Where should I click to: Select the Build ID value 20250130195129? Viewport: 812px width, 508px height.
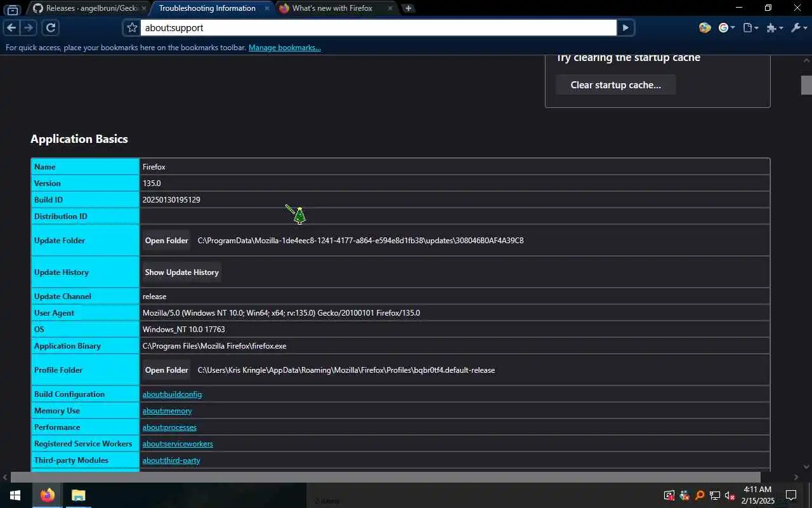(x=171, y=200)
